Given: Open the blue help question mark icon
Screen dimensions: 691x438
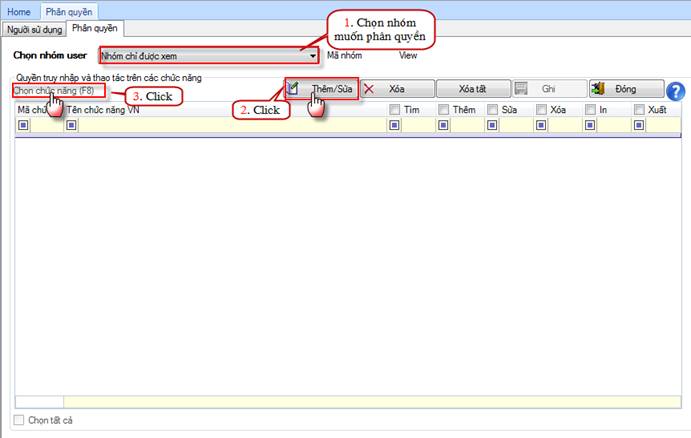Looking at the screenshot, I should [675, 92].
